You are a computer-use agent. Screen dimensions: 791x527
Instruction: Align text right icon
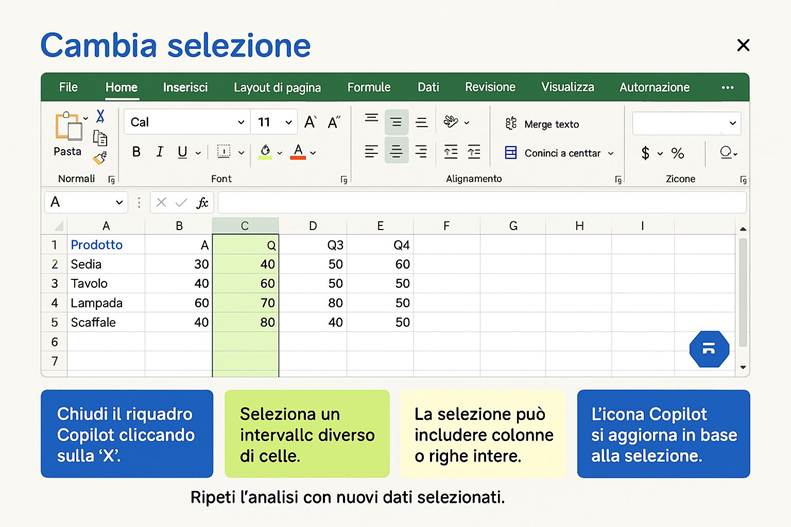[421, 151]
